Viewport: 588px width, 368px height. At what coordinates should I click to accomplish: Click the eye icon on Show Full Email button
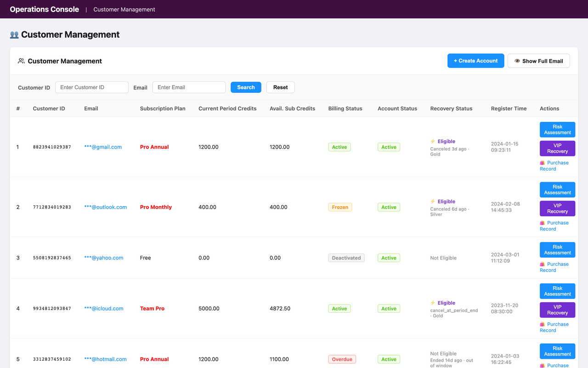click(x=517, y=60)
